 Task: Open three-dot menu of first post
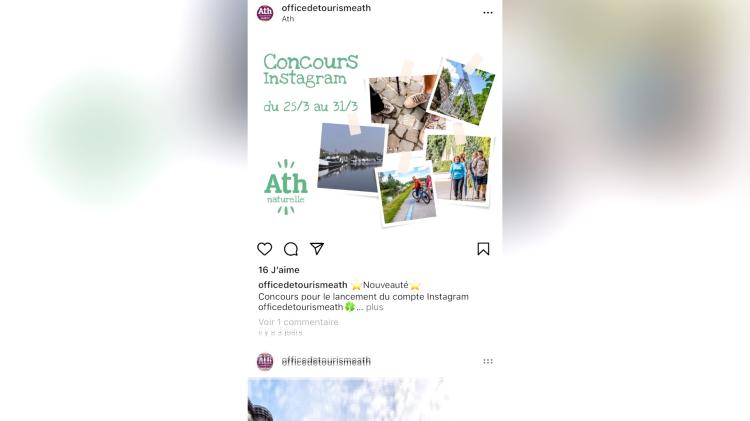(488, 13)
